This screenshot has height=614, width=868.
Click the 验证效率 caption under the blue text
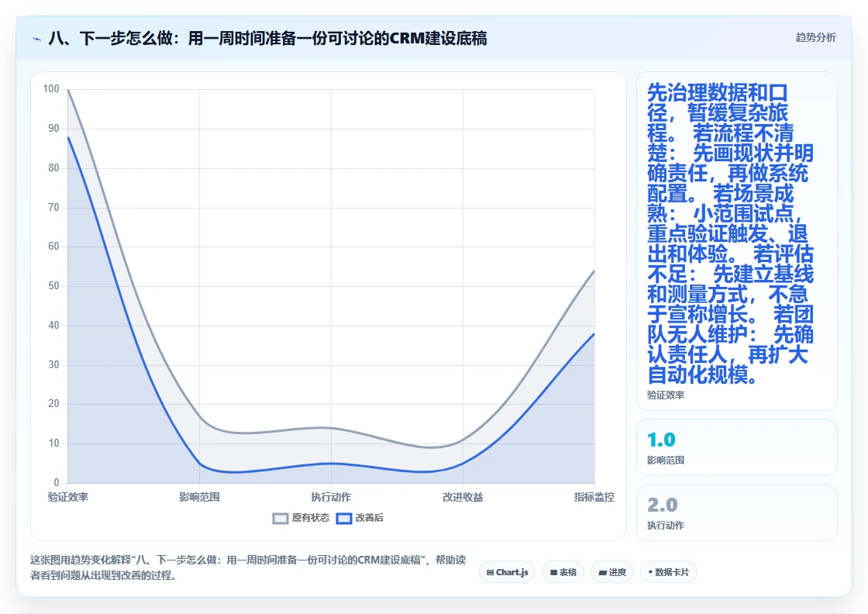[x=666, y=395]
